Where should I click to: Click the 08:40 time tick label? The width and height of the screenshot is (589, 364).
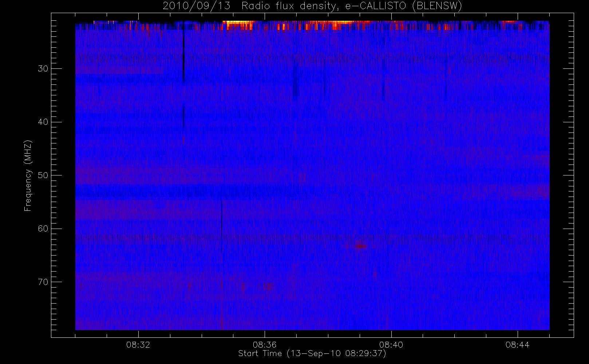pyautogui.click(x=391, y=345)
